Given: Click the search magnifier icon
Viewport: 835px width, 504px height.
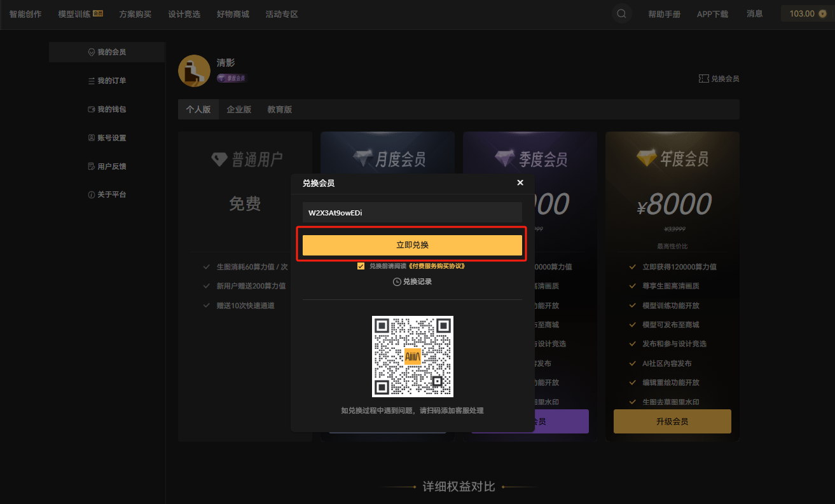Looking at the screenshot, I should (x=621, y=13).
